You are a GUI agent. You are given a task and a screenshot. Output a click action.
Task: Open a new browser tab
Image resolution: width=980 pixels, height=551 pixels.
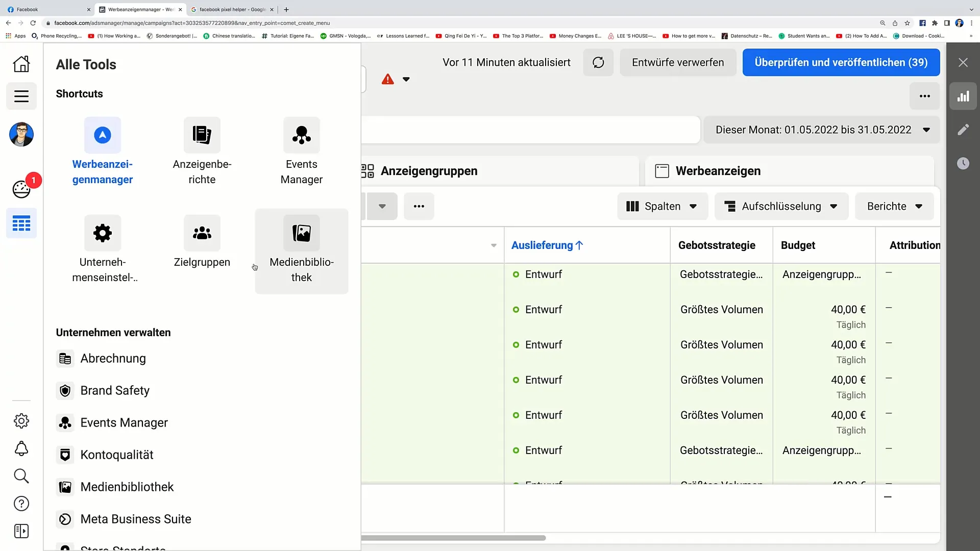coord(286,9)
